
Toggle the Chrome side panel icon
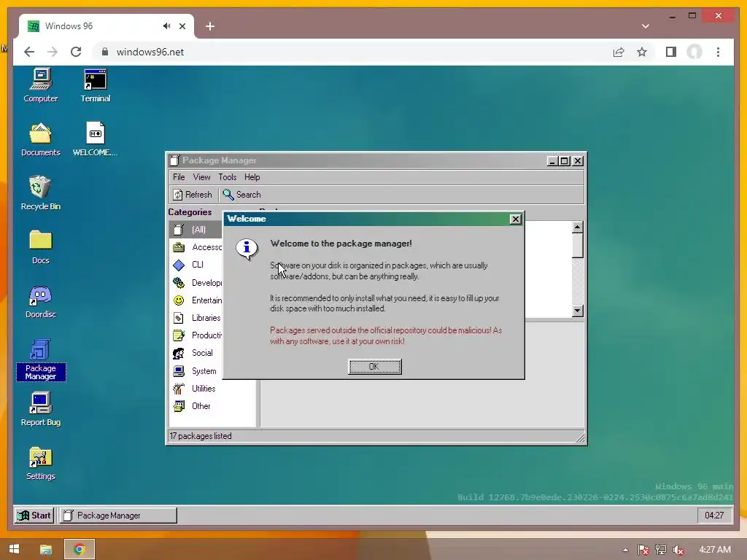(x=671, y=52)
